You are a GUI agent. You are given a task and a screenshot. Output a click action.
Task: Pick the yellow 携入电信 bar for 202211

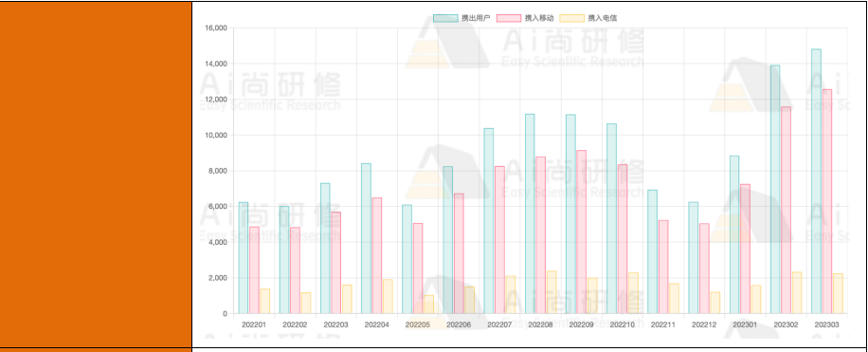point(675,299)
